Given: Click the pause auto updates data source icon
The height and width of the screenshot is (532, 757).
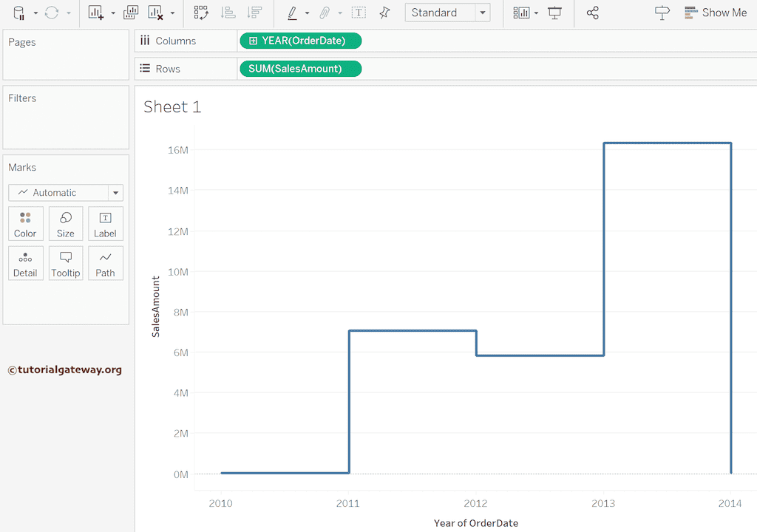Looking at the screenshot, I should pyautogui.click(x=19, y=13).
